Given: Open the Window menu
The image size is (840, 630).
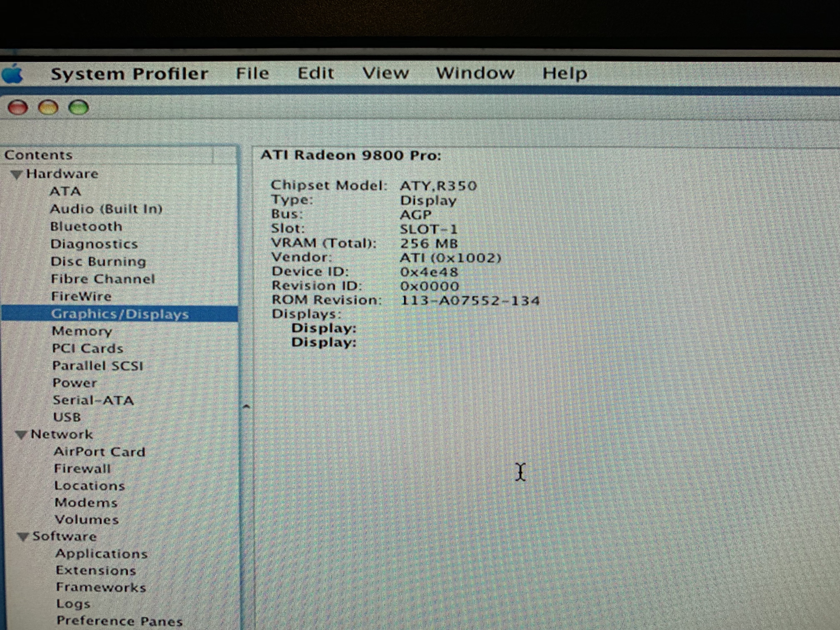Looking at the screenshot, I should click(x=475, y=73).
